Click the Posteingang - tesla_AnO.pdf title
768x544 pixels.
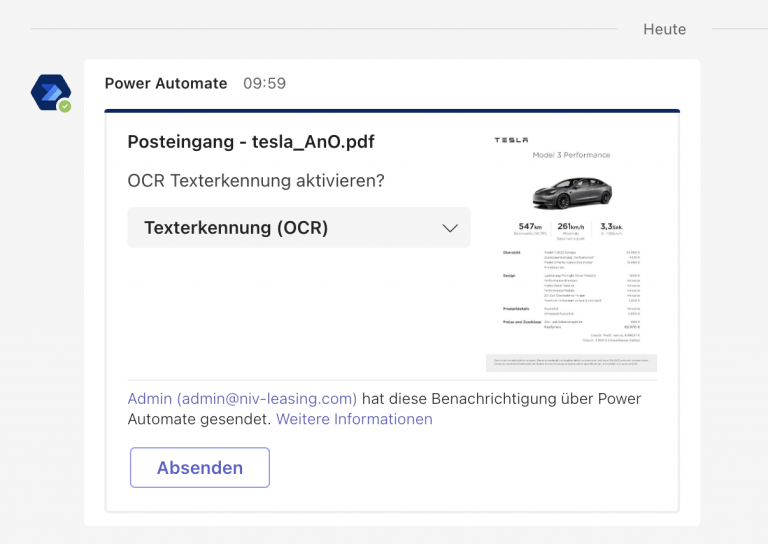[x=251, y=142]
